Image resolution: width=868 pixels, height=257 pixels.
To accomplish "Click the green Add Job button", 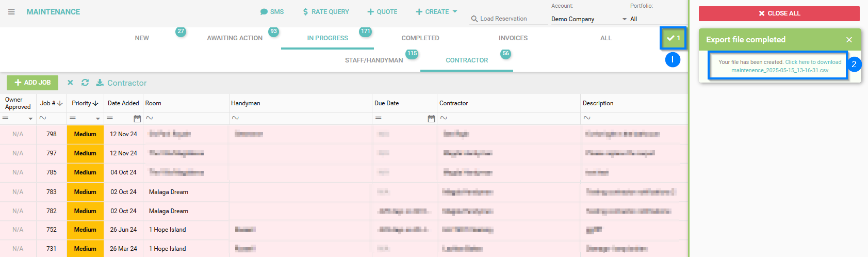I will [32, 83].
